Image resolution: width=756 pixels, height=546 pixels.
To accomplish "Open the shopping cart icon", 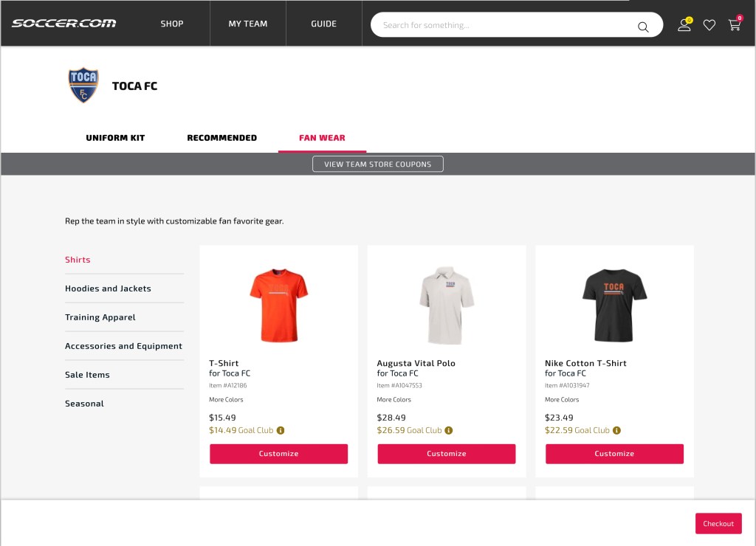I will pyautogui.click(x=735, y=24).
